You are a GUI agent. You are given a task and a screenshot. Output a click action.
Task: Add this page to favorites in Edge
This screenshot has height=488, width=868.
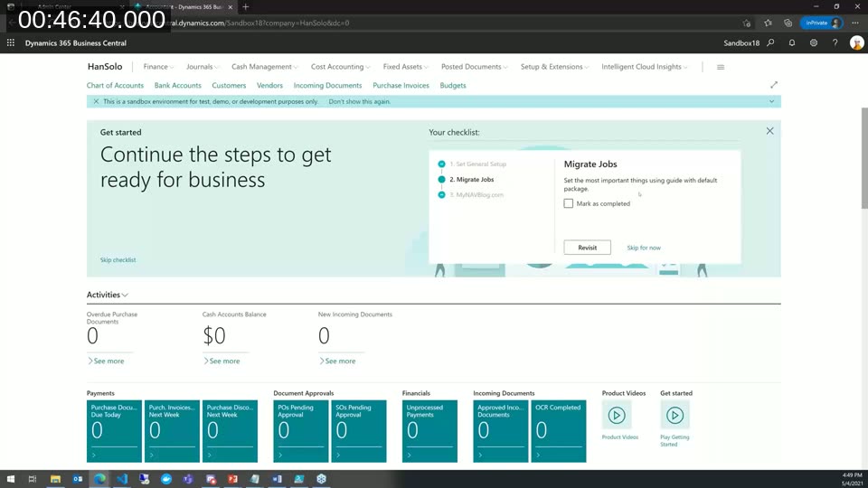pos(747,23)
